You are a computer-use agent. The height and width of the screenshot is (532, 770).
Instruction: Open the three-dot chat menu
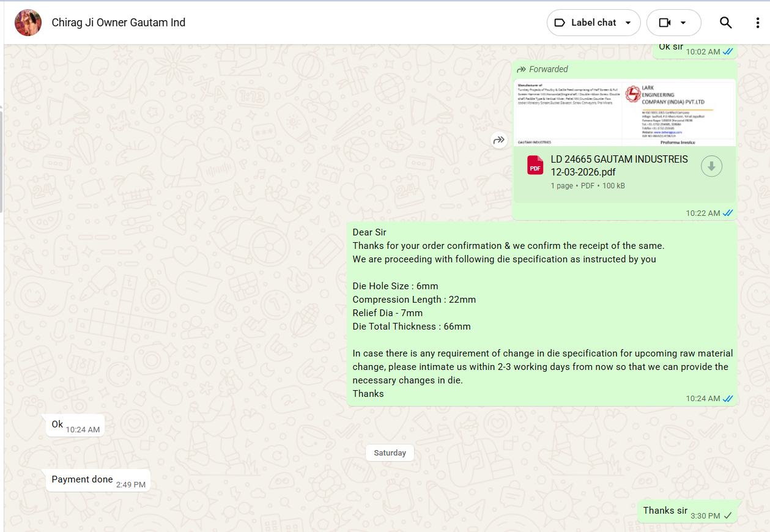point(758,23)
